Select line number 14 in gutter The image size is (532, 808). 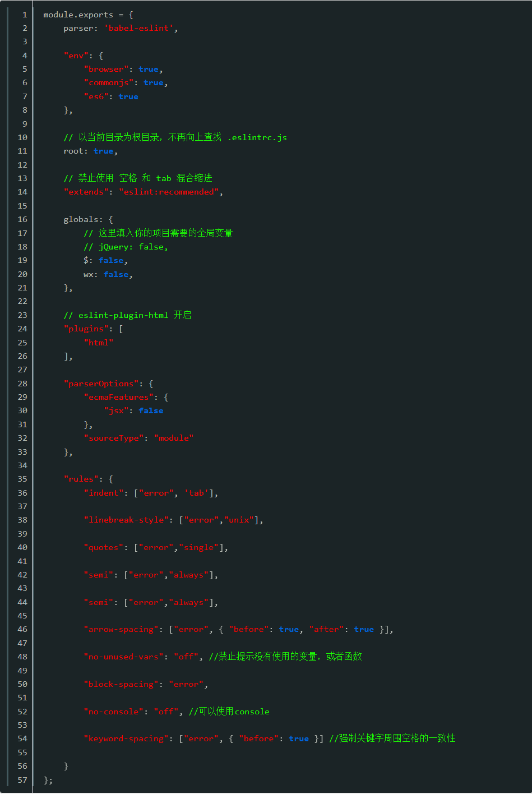[x=22, y=192]
